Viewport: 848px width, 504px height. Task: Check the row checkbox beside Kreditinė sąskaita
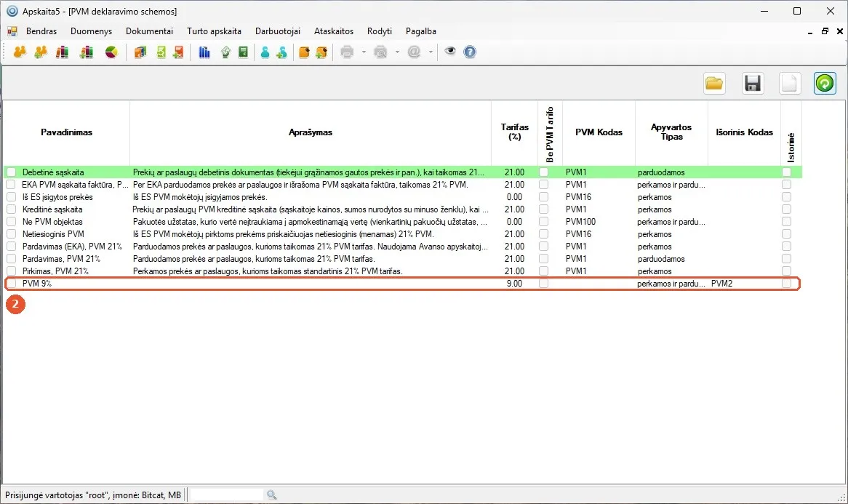pos(12,209)
